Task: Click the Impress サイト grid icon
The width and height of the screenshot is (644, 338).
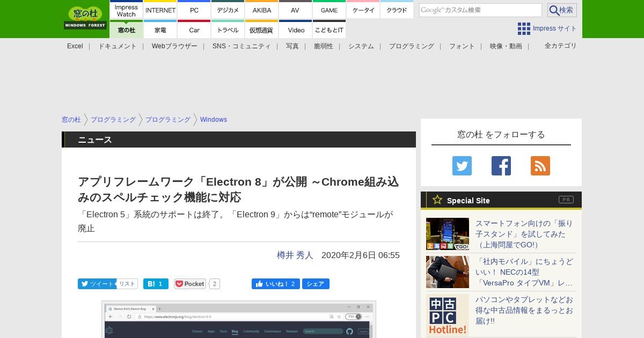Action: (524, 28)
